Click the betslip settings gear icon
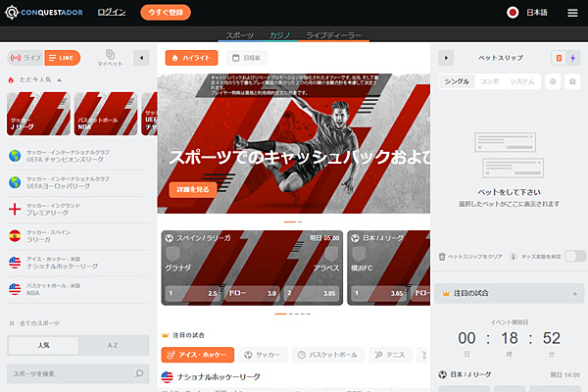The height and width of the screenshot is (392, 588). [554, 81]
